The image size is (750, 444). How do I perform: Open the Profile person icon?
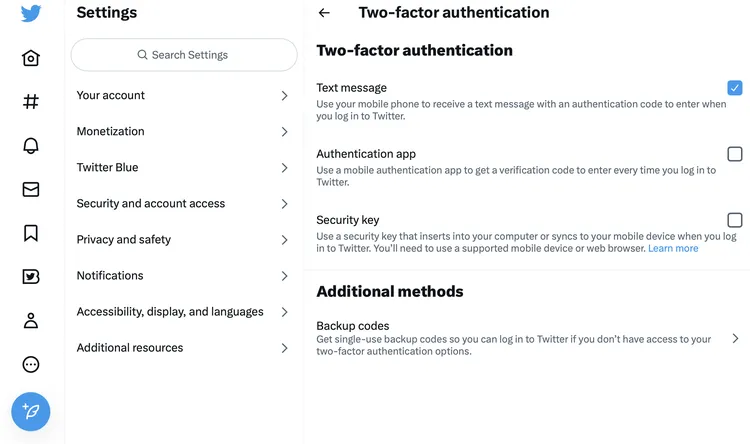[31, 321]
